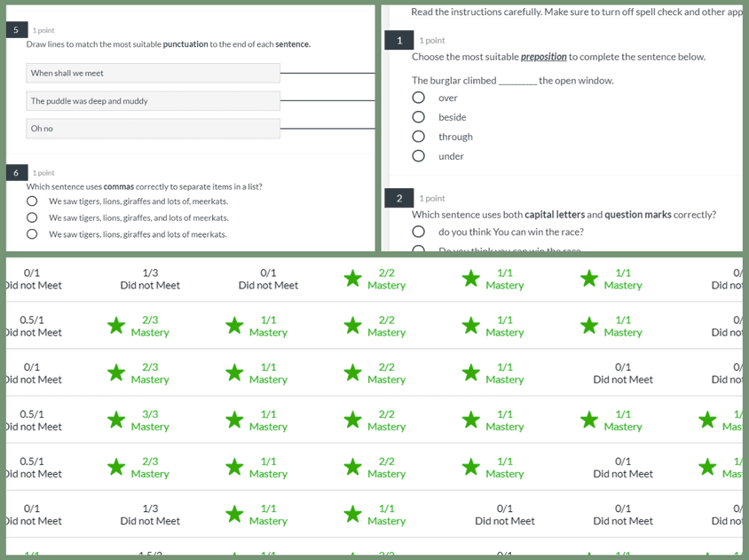Select the "through" answer option

[x=418, y=137]
